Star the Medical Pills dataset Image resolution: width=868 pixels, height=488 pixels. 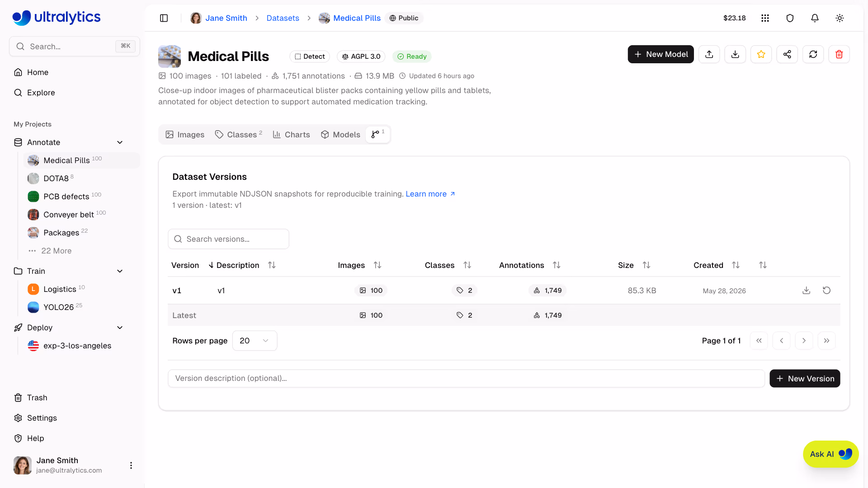(x=761, y=54)
